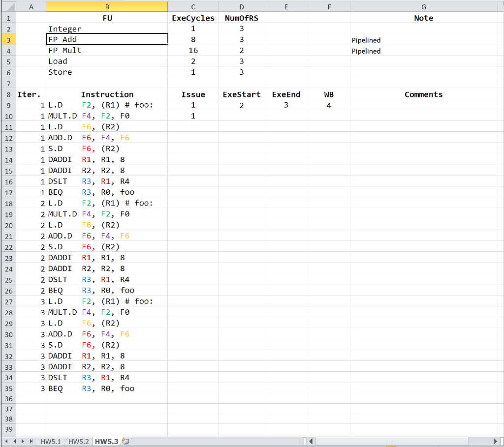Image resolution: width=504 pixels, height=447 pixels.
Task: Click the first sheet navigation arrow
Action: tap(7, 442)
